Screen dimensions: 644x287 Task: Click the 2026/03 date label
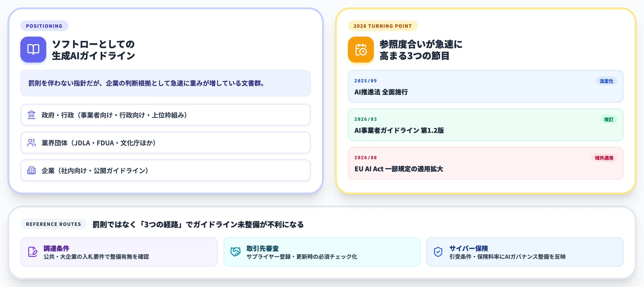(x=365, y=119)
